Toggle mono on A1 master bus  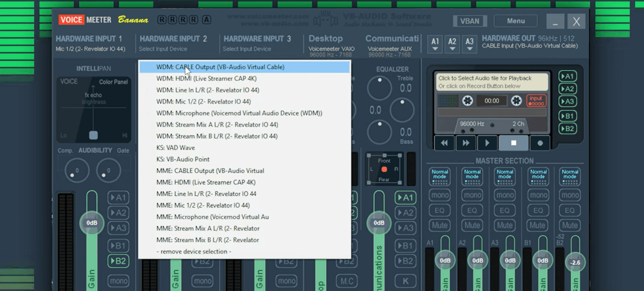pyautogui.click(x=440, y=195)
